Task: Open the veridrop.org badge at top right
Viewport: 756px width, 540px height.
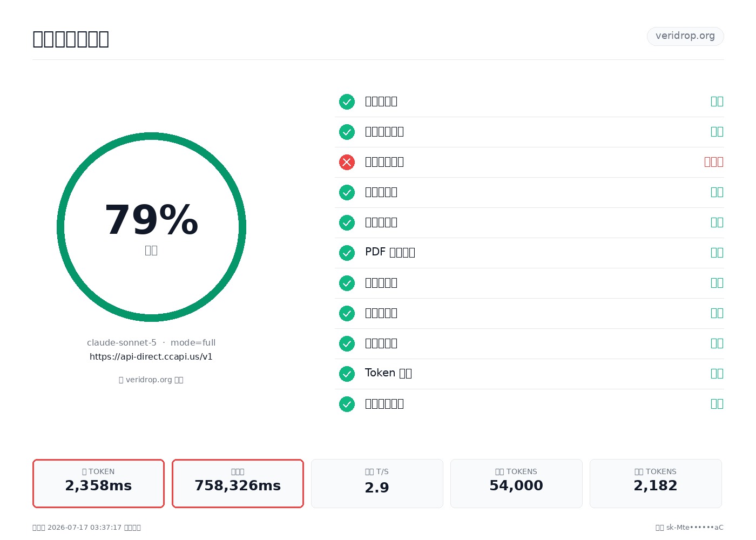Action: [x=685, y=36]
